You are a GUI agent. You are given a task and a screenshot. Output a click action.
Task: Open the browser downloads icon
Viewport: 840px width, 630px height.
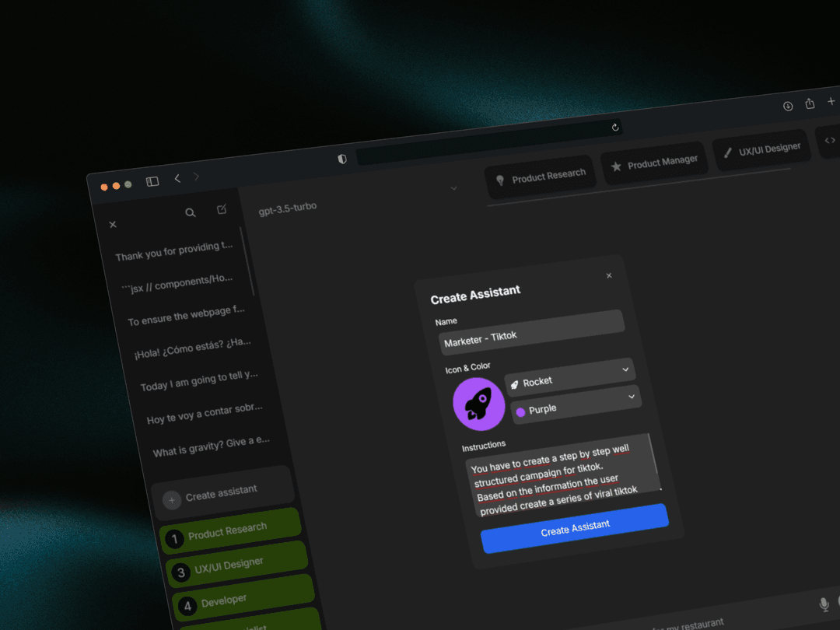[x=788, y=107]
